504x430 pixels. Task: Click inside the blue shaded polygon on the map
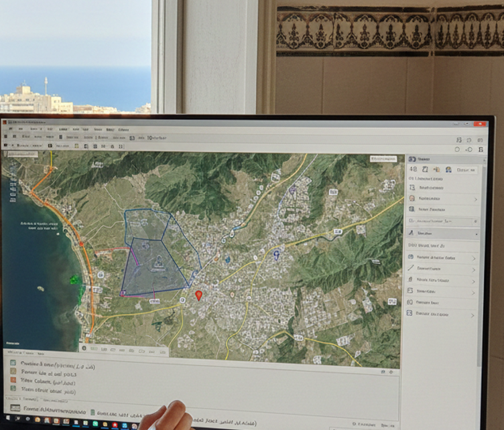coord(153,265)
